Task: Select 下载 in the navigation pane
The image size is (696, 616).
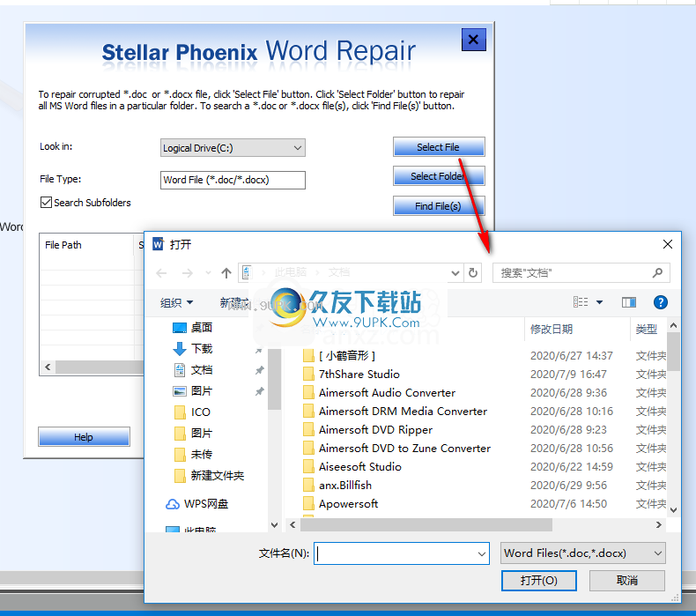Action: coord(202,349)
